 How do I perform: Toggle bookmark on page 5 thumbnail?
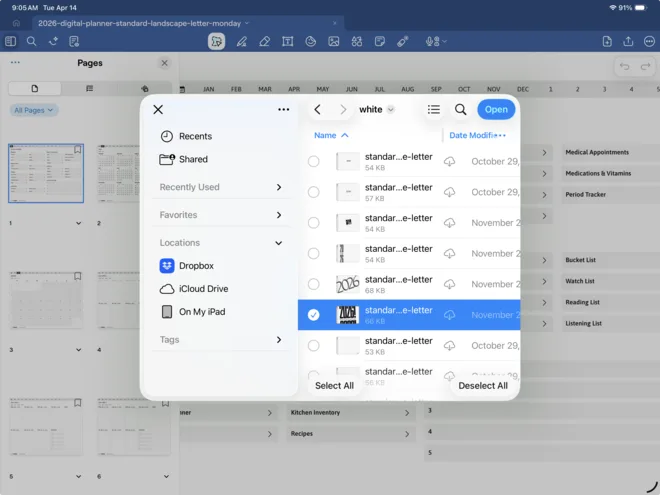coord(77,403)
